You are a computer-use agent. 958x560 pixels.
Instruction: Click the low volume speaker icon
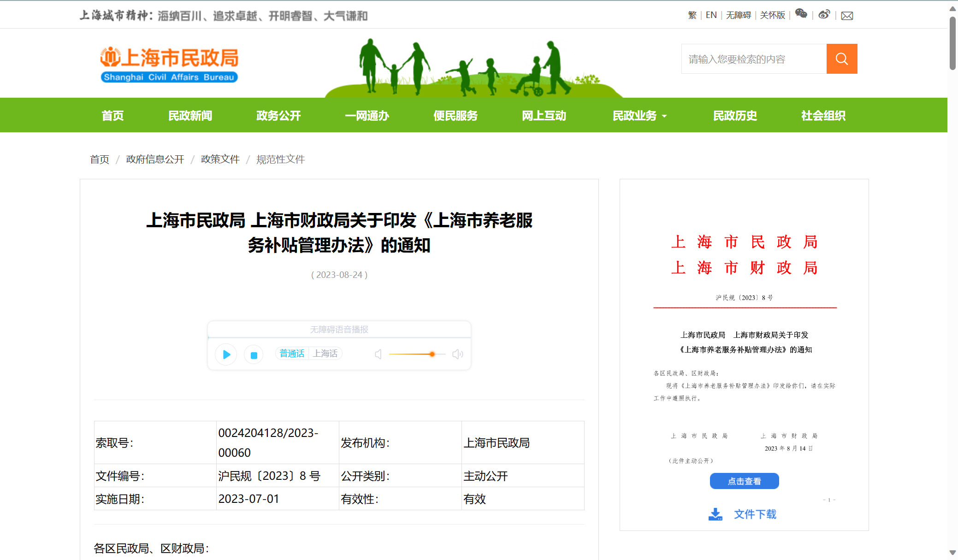coord(378,354)
